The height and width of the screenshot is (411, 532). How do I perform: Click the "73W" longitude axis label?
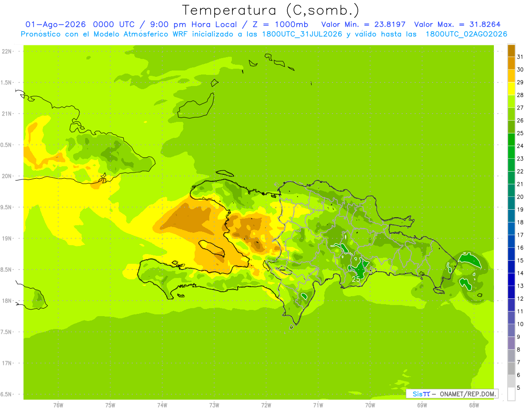[x=214, y=405]
